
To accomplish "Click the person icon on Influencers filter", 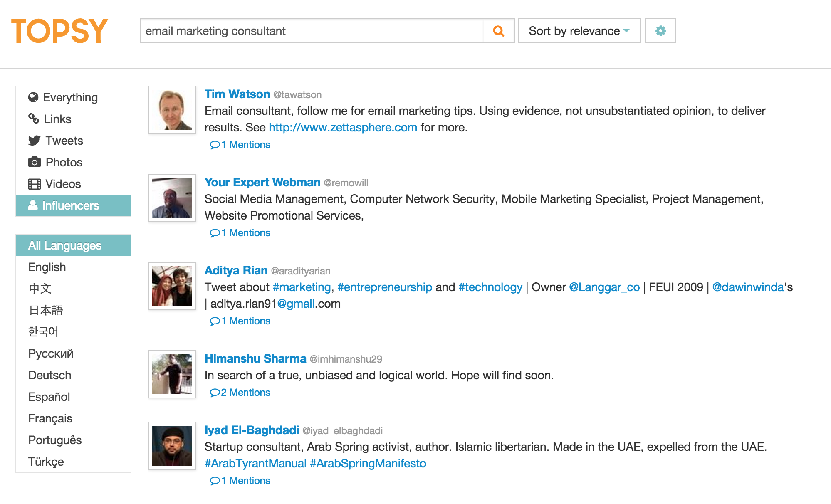I will (x=33, y=205).
